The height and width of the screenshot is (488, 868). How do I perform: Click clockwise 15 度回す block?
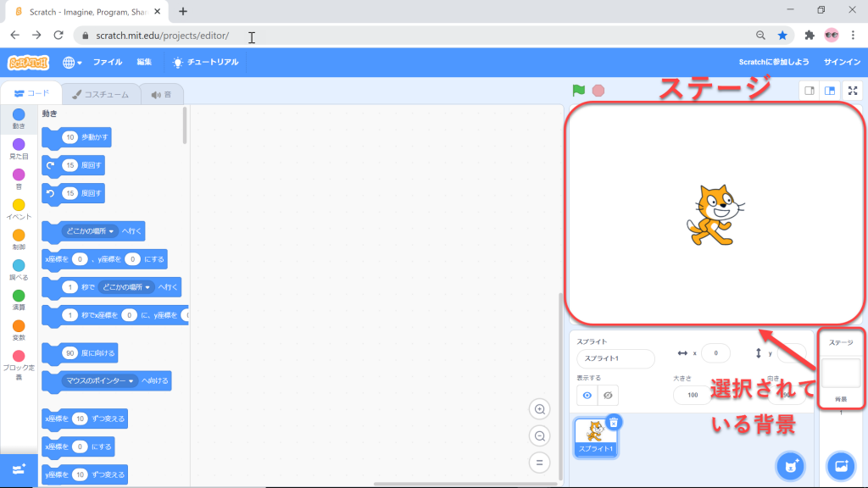[73, 165]
